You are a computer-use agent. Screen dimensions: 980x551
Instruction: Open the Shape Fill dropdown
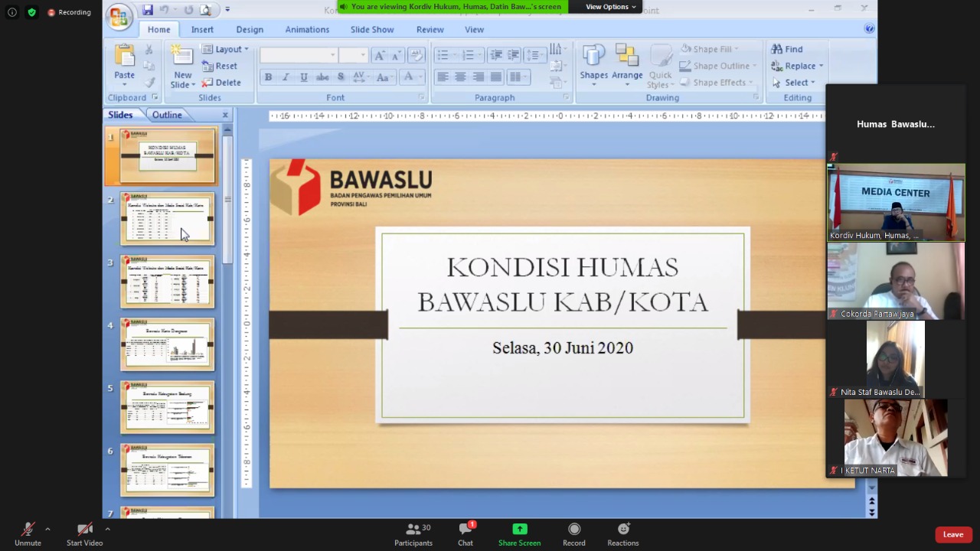point(712,49)
